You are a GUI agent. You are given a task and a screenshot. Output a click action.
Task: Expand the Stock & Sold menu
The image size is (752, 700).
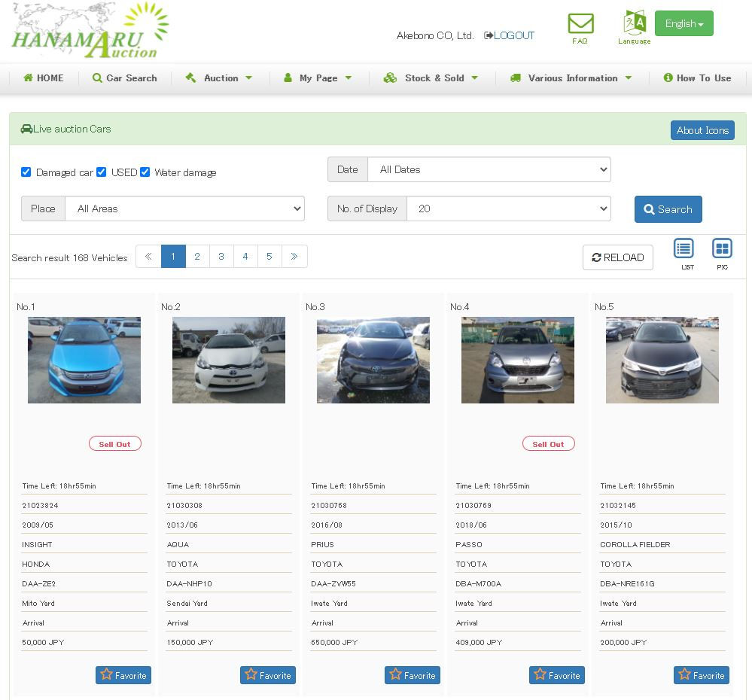point(431,78)
